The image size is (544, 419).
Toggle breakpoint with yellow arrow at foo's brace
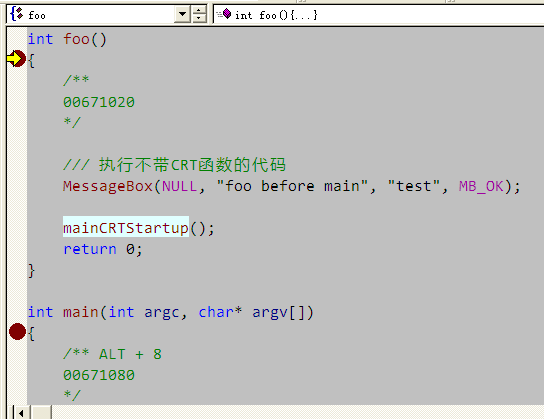[x=16, y=59]
